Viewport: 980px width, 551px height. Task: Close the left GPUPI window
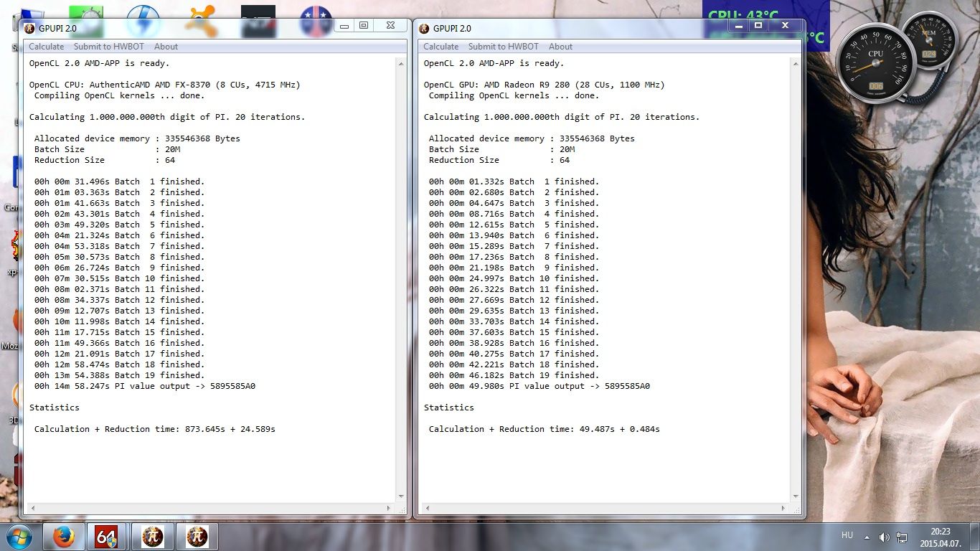coord(390,26)
